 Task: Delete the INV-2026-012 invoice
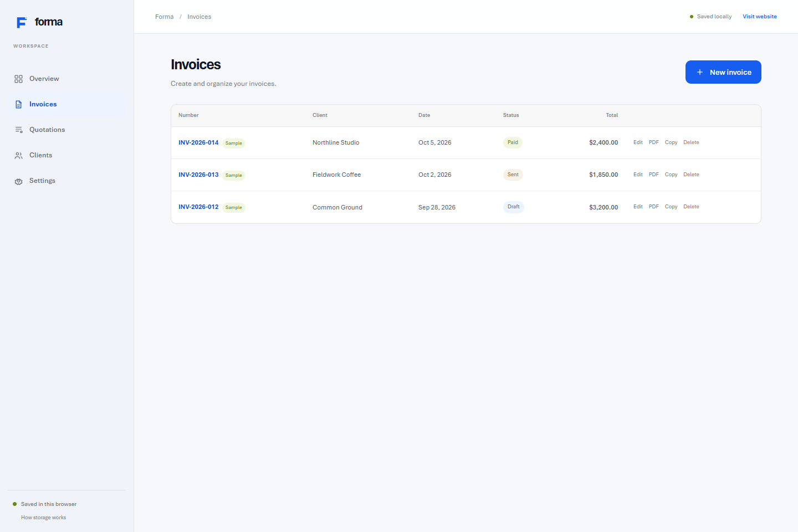tap(691, 207)
